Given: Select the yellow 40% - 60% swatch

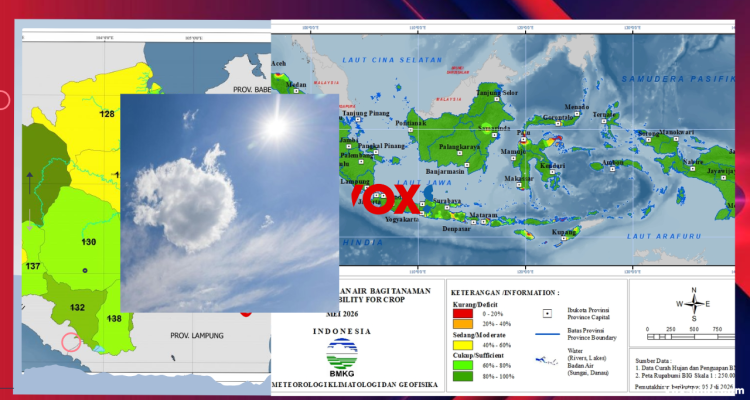Looking at the screenshot, I should click(x=463, y=345).
